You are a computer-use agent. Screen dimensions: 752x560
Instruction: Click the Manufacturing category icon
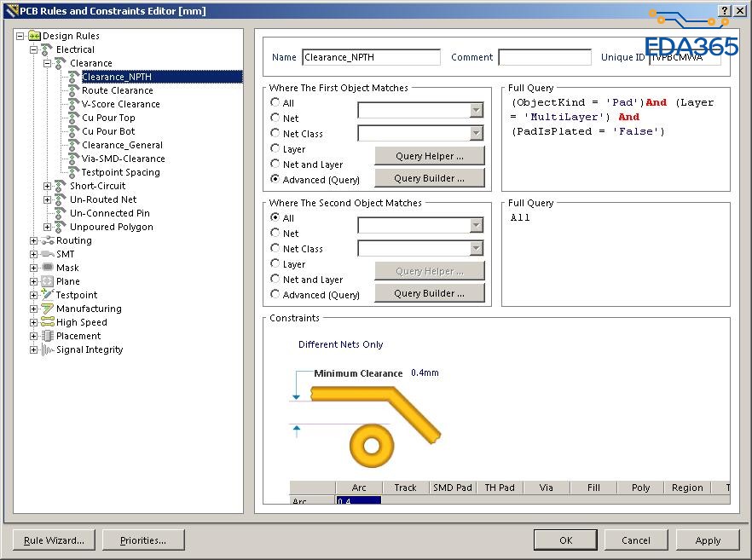point(47,309)
